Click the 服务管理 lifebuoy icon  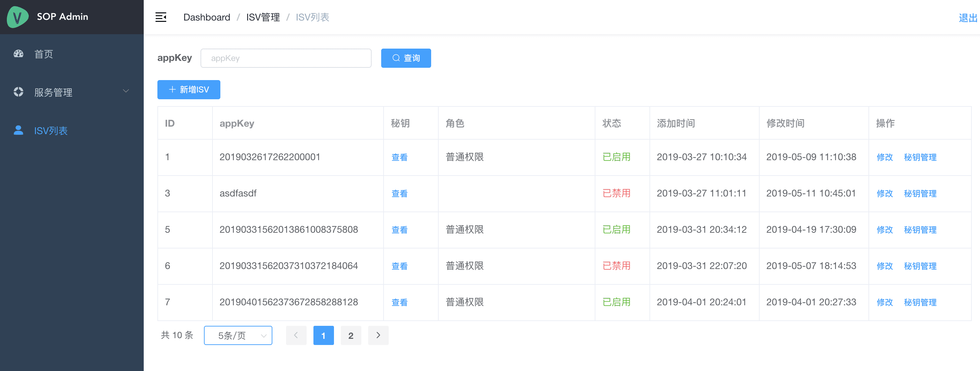pos(18,92)
